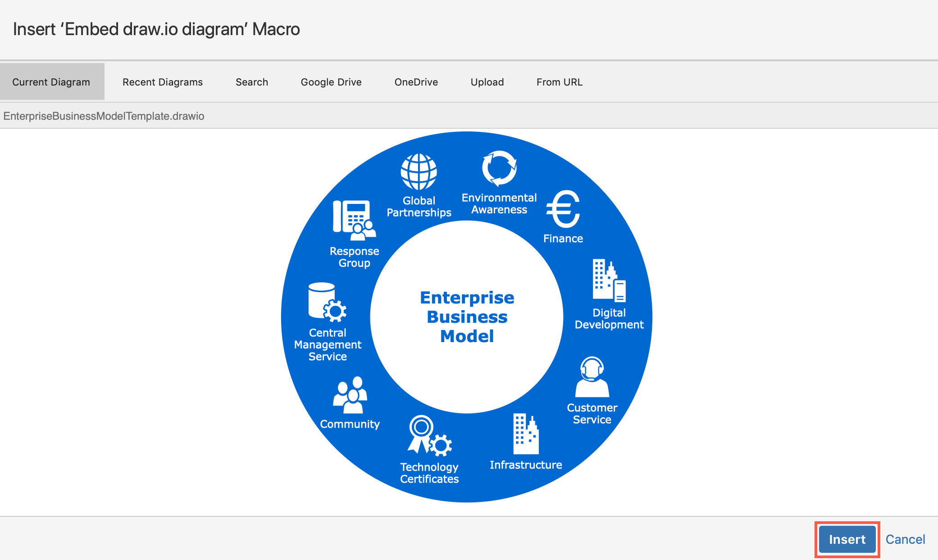
Task: Open the From URL tab
Action: click(559, 81)
